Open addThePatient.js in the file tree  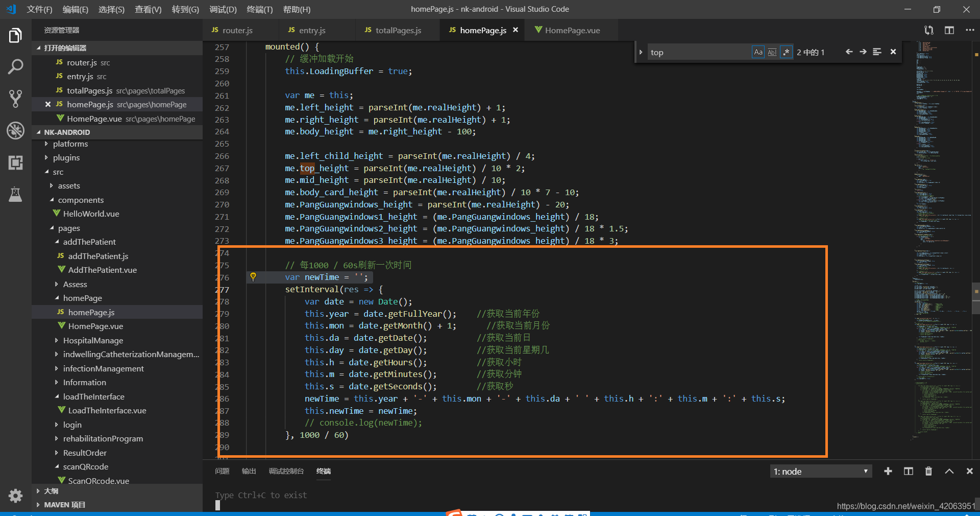coord(98,256)
